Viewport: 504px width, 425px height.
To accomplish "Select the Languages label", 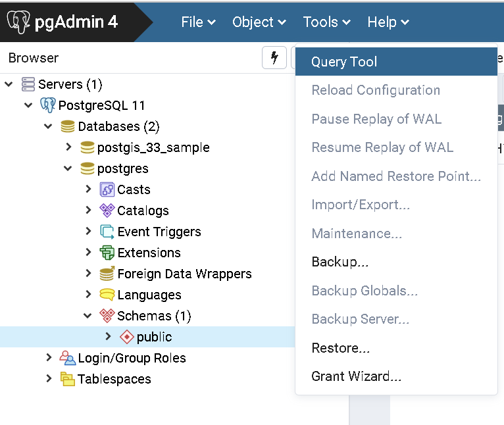I will (149, 295).
